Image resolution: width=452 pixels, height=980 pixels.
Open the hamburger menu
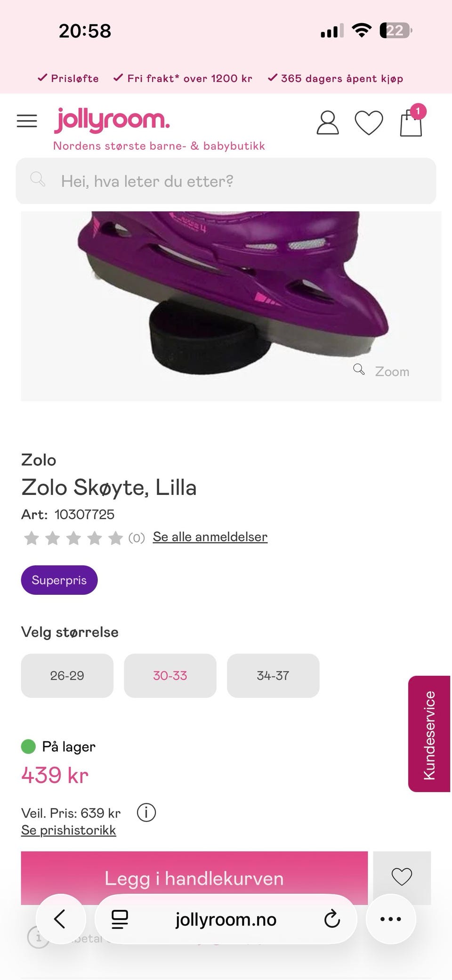point(27,121)
